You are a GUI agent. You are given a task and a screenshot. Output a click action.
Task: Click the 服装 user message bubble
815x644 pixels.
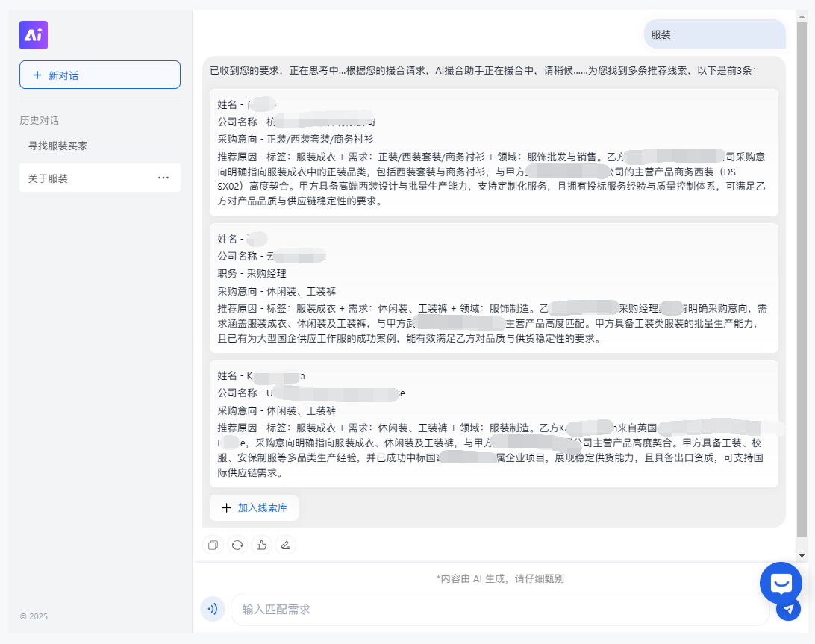[714, 34]
